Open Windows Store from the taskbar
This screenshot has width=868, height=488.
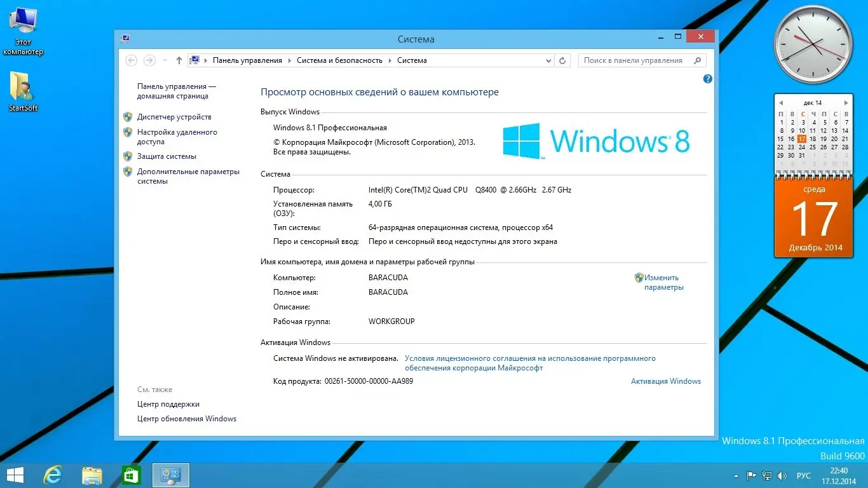coord(132,475)
